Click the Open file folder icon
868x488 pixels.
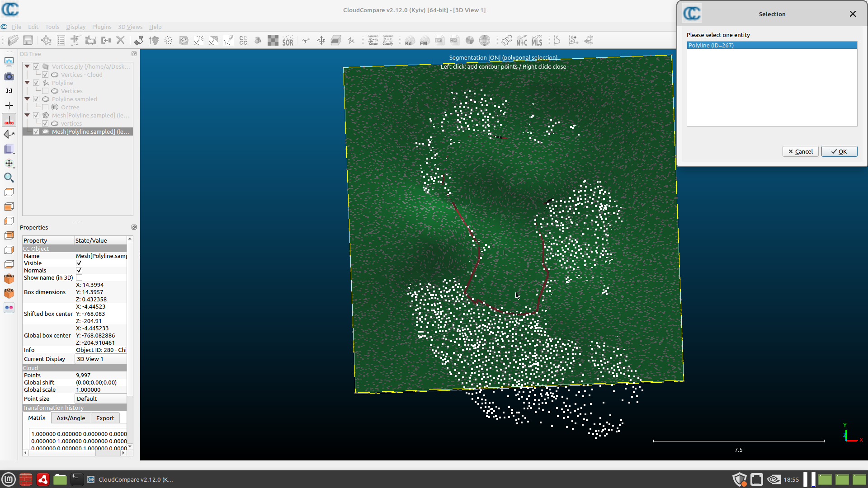[13, 41]
